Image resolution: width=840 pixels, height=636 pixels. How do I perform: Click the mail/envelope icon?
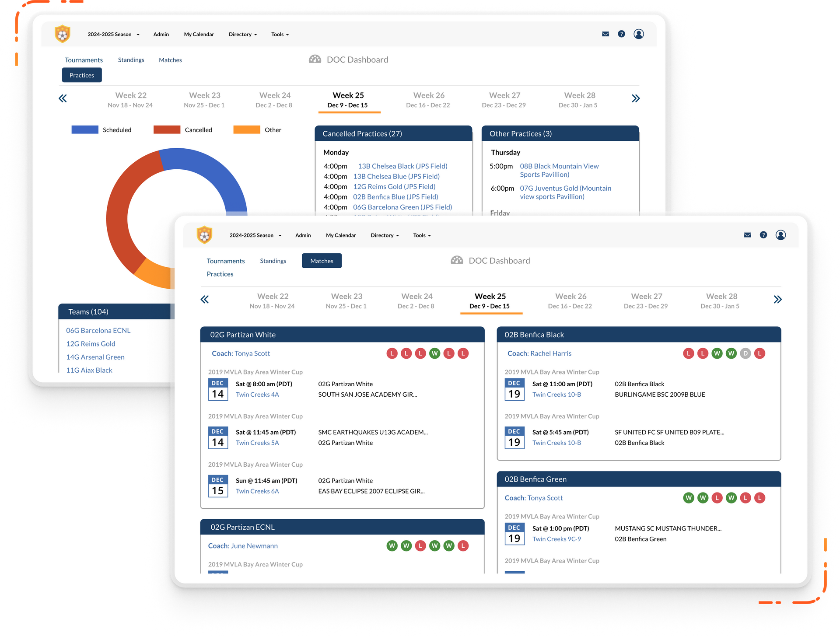pos(604,34)
